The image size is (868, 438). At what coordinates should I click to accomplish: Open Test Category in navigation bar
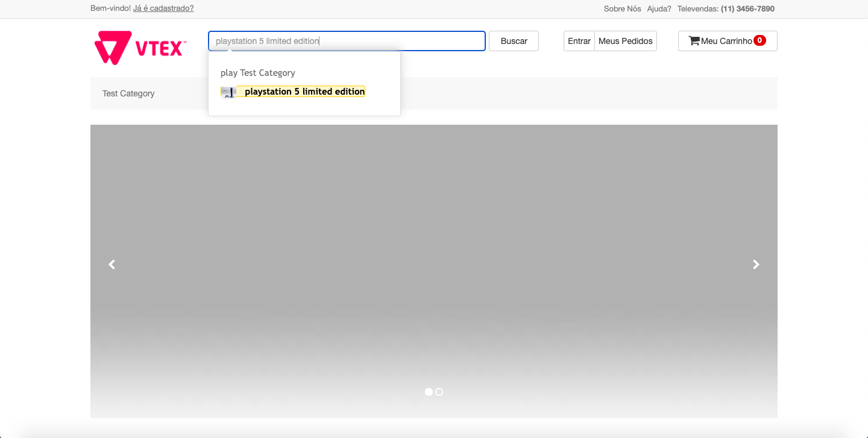point(128,93)
